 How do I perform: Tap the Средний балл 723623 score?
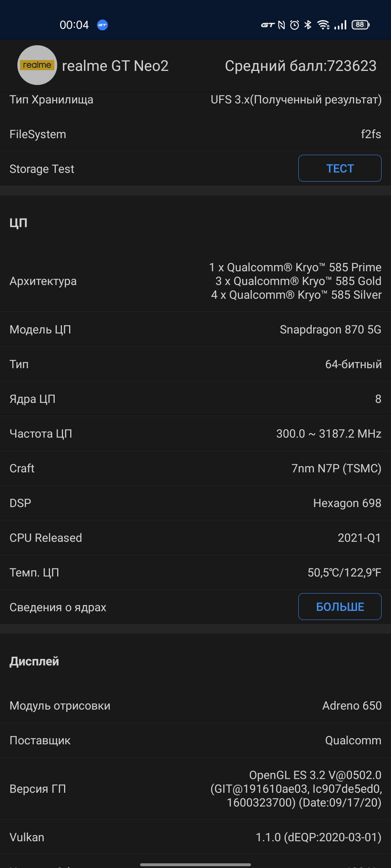coord(300,66)
